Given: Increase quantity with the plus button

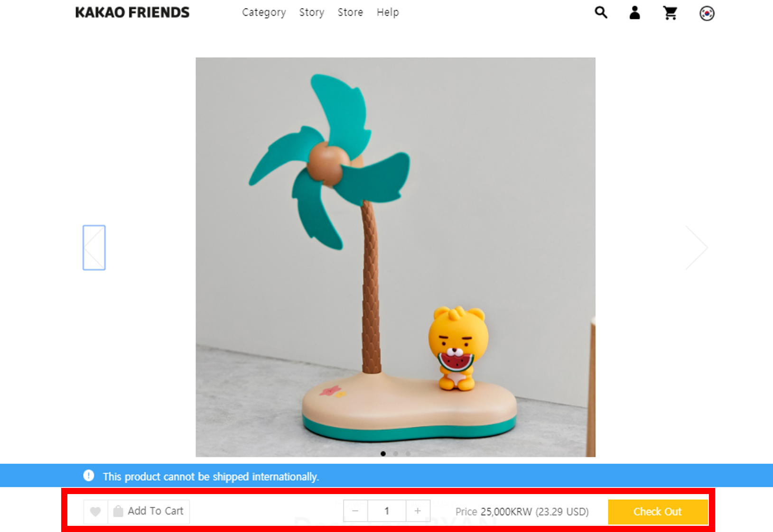Looking at the screenshot, I should (x=418, y=511).
